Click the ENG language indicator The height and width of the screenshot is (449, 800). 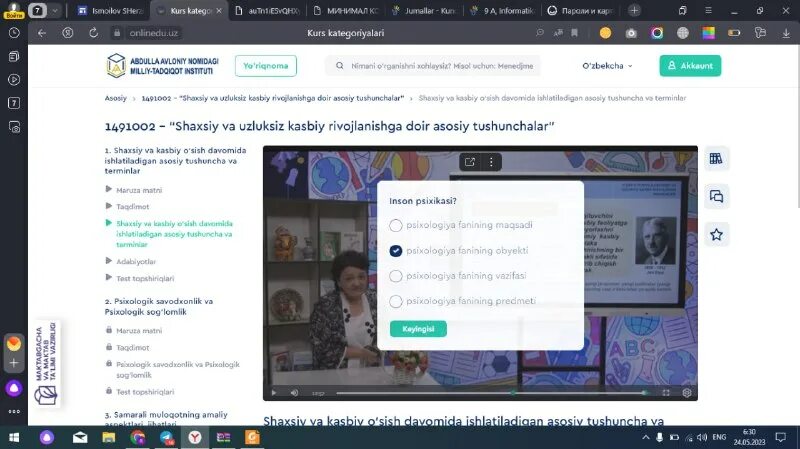719,437
